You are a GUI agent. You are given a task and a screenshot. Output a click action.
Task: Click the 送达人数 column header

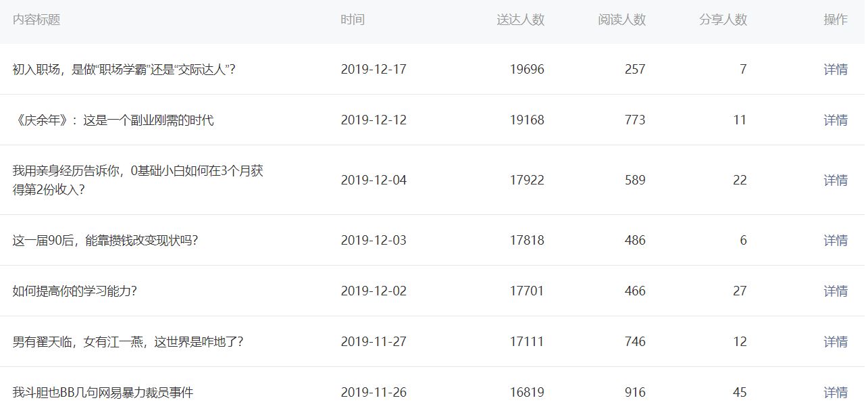coord(520,20)
